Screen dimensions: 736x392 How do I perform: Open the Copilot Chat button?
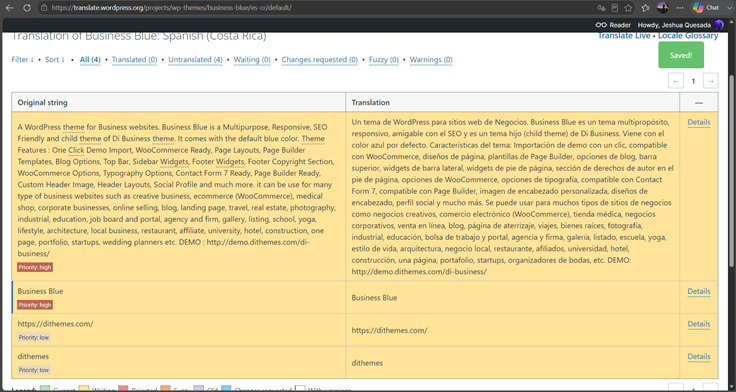(706, 8)
